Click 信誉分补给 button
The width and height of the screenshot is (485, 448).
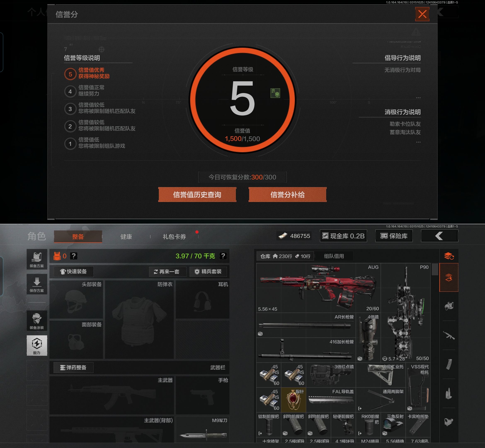287,194
